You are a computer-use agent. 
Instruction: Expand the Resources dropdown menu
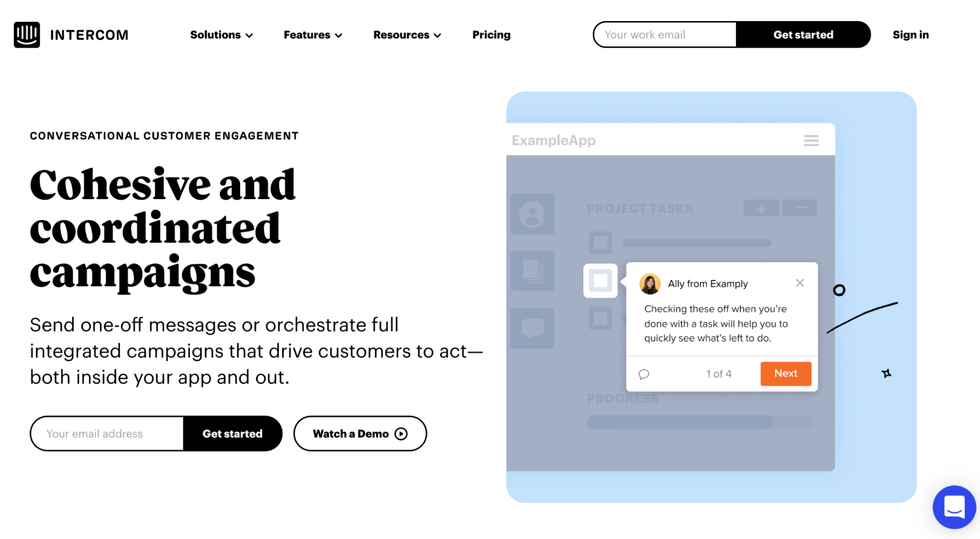[x=407, y=34]
